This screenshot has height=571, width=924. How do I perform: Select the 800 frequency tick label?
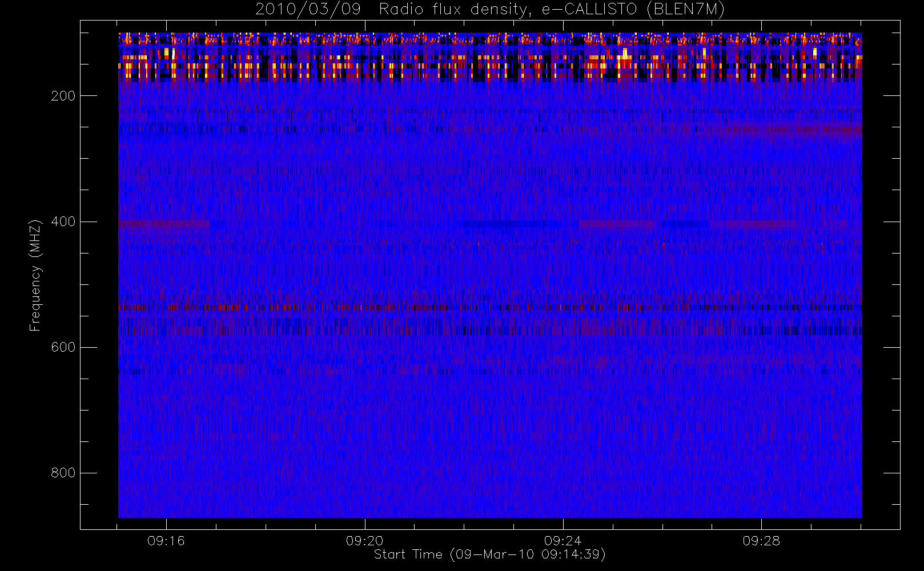[63, 473]
